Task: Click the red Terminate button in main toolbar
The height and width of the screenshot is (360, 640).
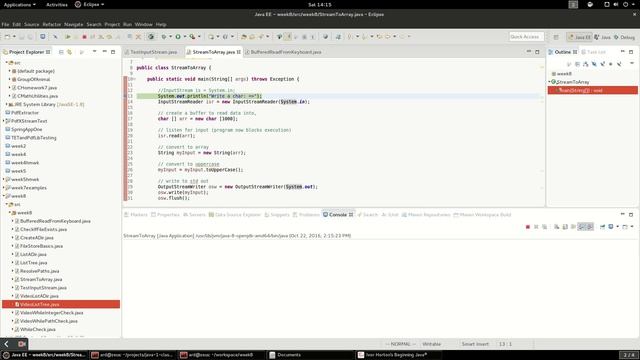Action: click(x=84, y=37)
